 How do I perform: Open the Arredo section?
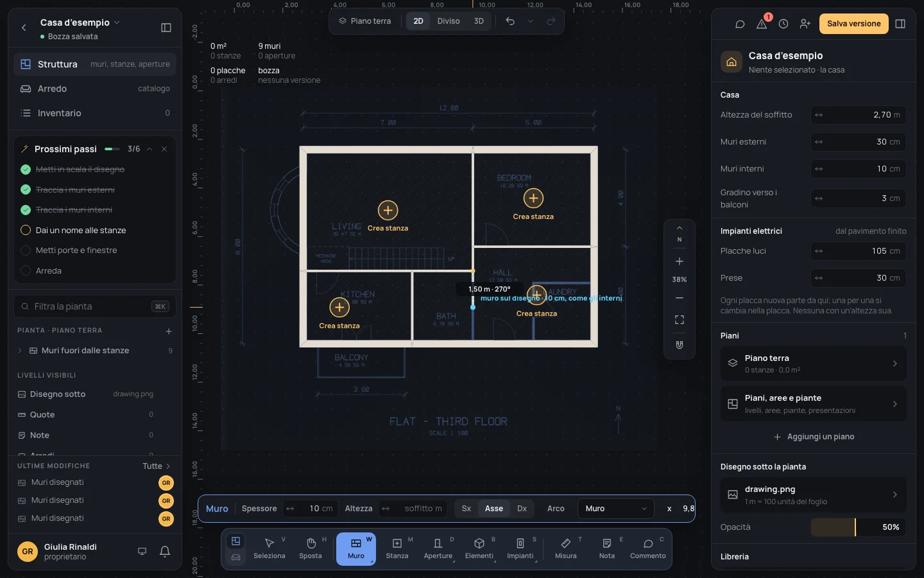point(95,89)
